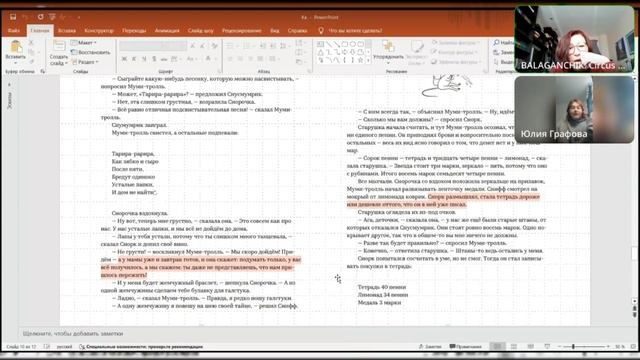Image resolution: width=640 pixels, height=360 pixels.
Task: Click the Copy icon in clipboard group
Action: (x=31, y=52)
